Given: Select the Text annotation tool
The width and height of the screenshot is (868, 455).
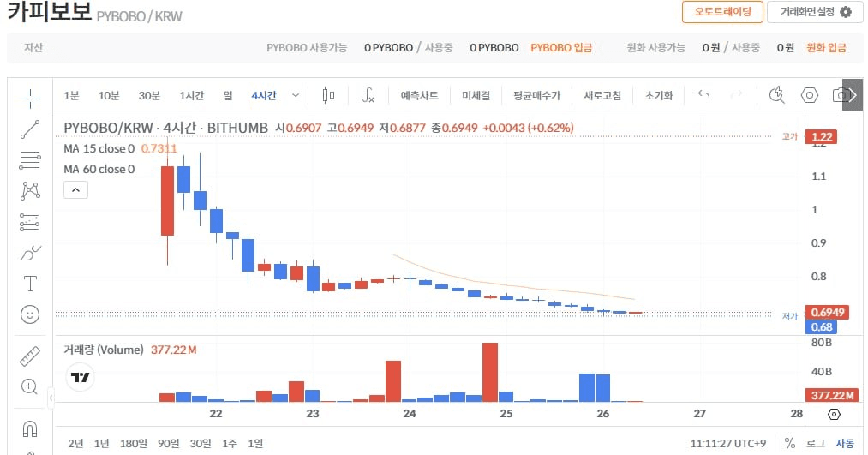Looking at the screenshot, I should click(x=30, y=284).
